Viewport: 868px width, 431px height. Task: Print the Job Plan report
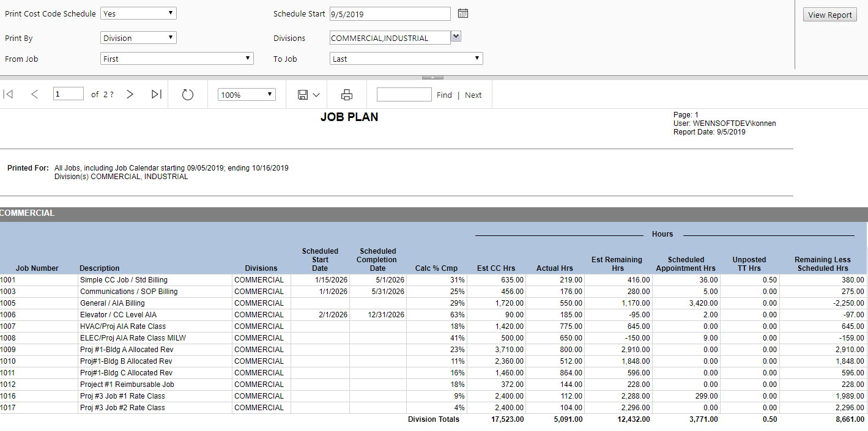pyautogui.click(x=347, y=95)
